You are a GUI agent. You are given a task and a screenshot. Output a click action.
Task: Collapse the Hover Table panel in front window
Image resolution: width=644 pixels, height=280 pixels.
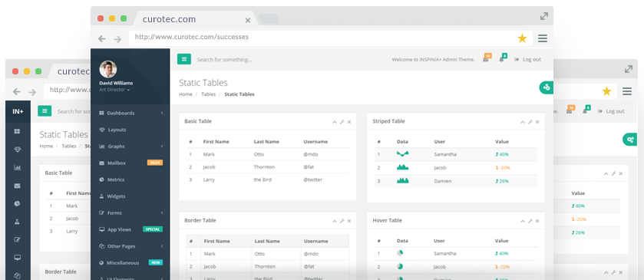pyautogui.click(x=523, y=221)
